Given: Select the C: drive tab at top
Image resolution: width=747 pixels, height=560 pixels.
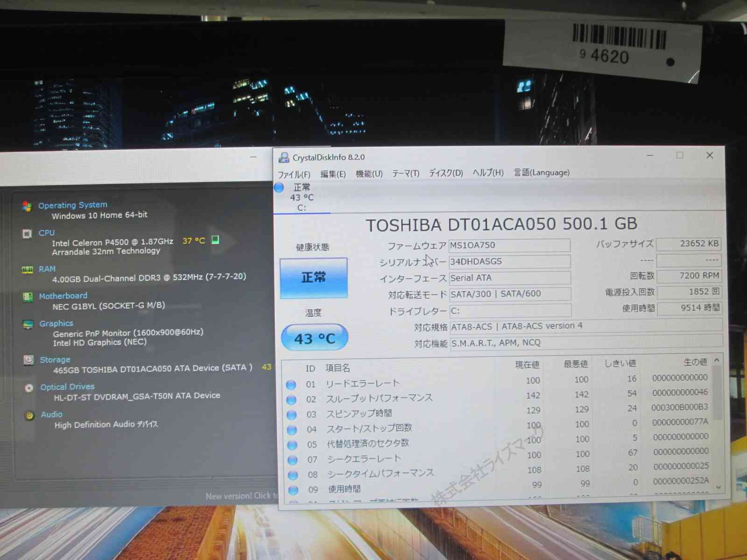Looking at the screenshot, I should pos(302,198).
